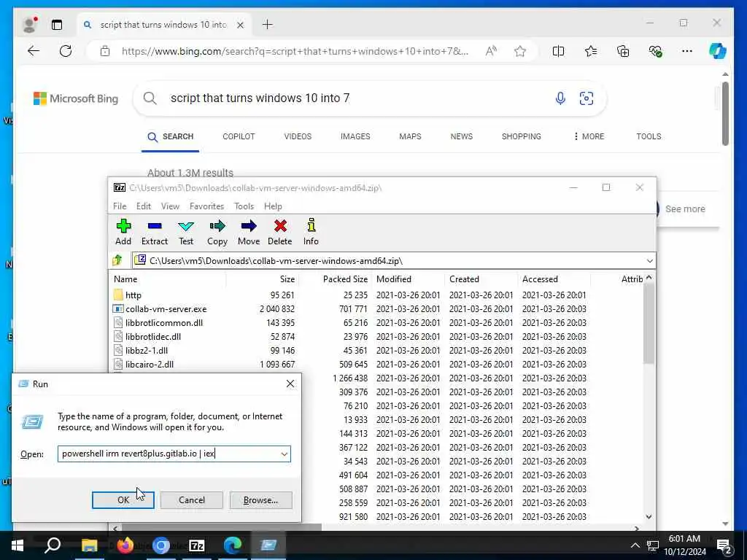The width and height of the screenshot is (747, 560).
Task: Open a new Edge tab
Action: (x=268, y=25)
